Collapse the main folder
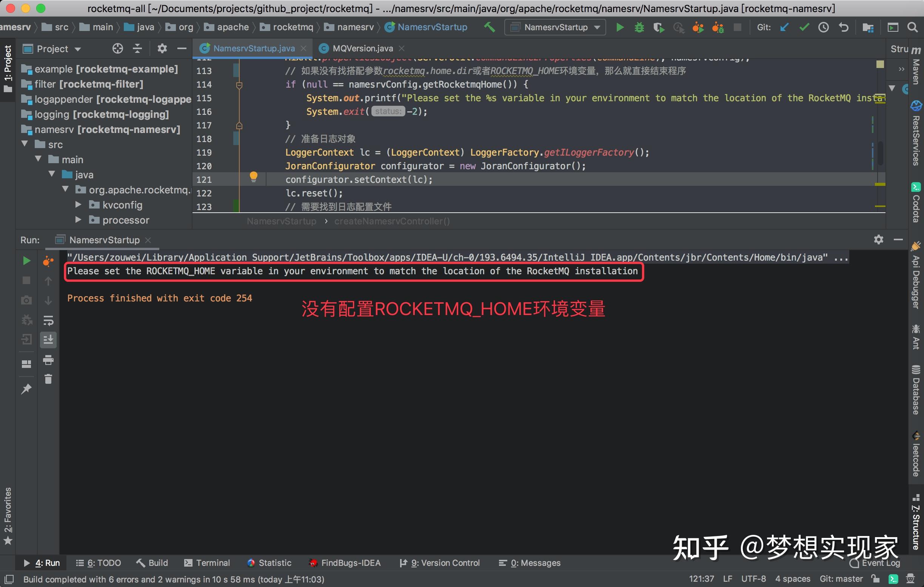Screen dimensions: 924x587 click(38, 159)
